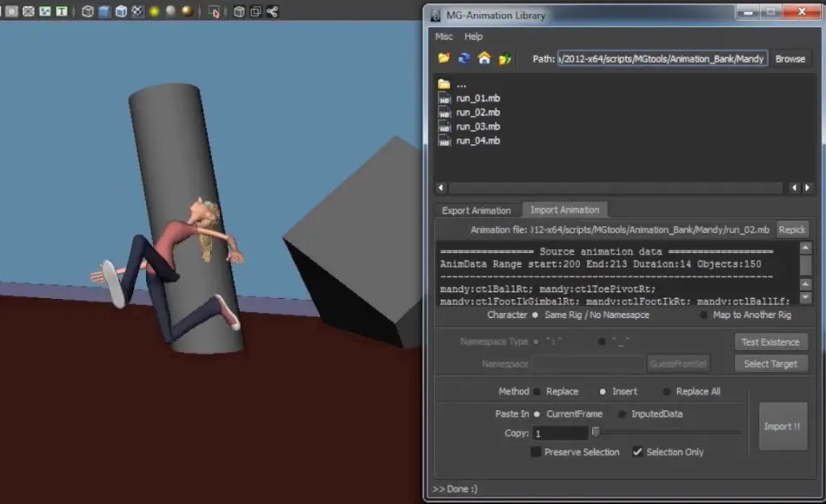Switch viewport to wireframe cube display
The image size is (826, 504).
[88, 11]
